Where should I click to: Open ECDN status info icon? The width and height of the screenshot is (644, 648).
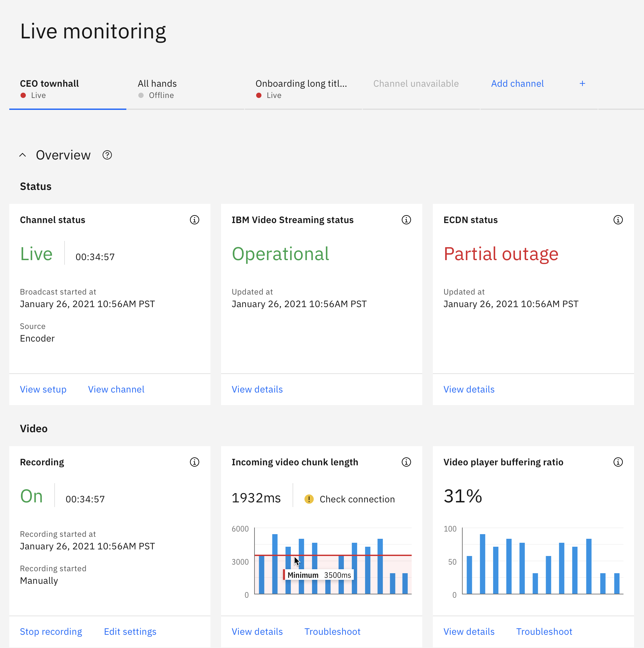(x=618, y=220)
